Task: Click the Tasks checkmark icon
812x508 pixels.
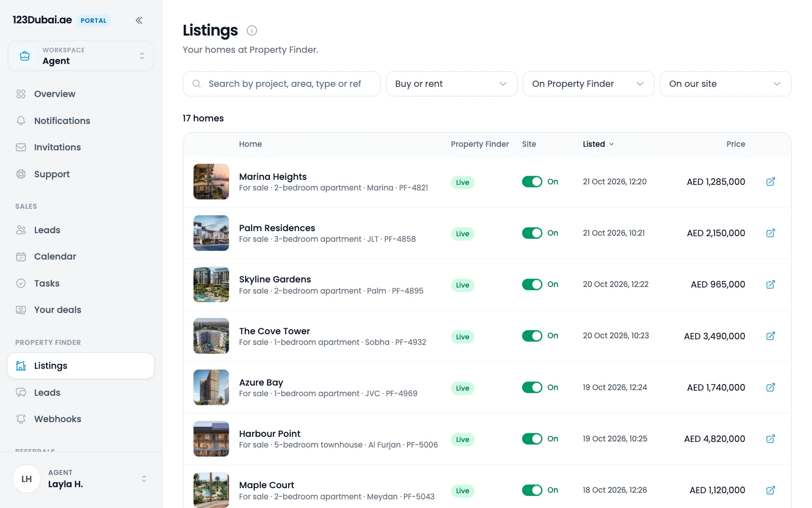Action: tap(21, 283)
